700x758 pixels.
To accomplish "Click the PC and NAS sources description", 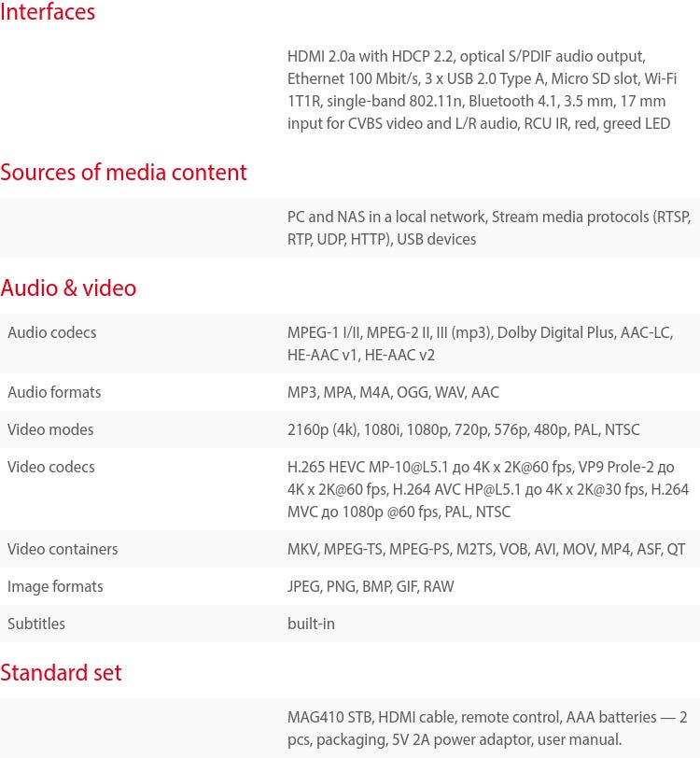I will pyautogui.click(x=488, y=228).
